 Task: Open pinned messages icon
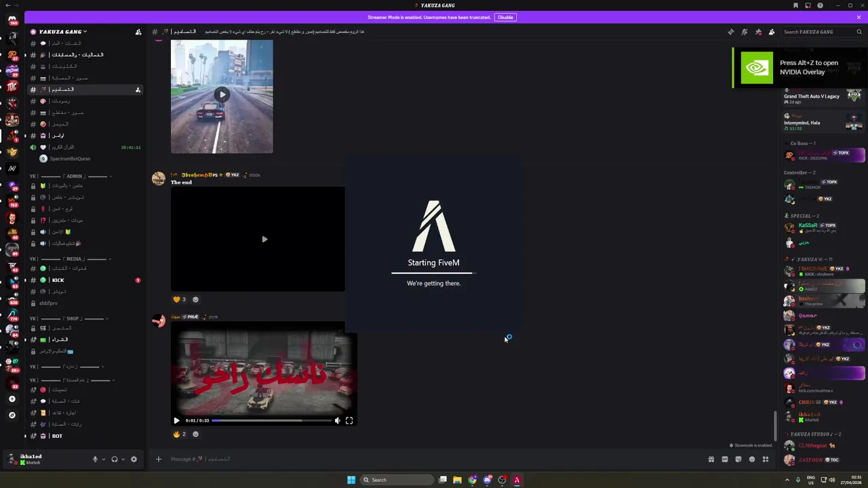(x=758, y=32)
